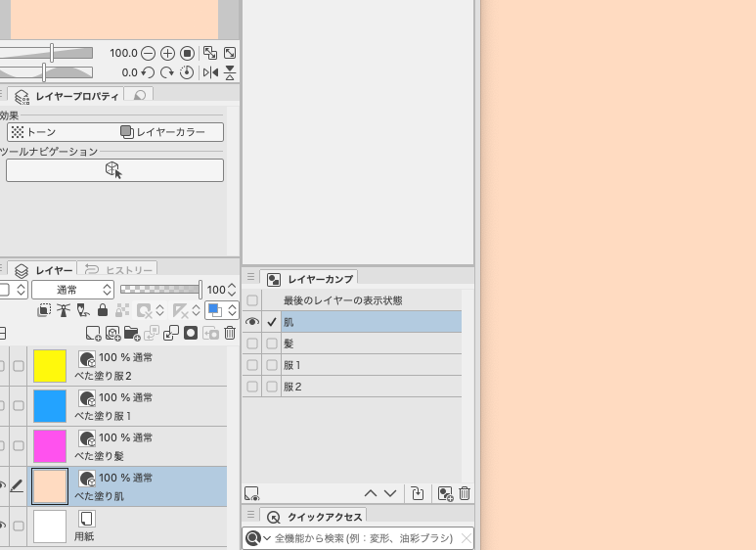Click Navigator zoom slider
This screenshot has width=756, height=550.
click(46, 53)
